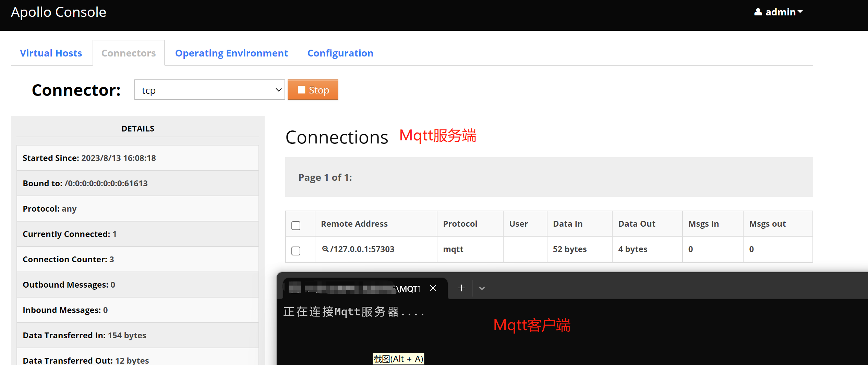The image size is (868, 365).
Task: Click the user avatar icon beside admin
Action: [758, 12]
